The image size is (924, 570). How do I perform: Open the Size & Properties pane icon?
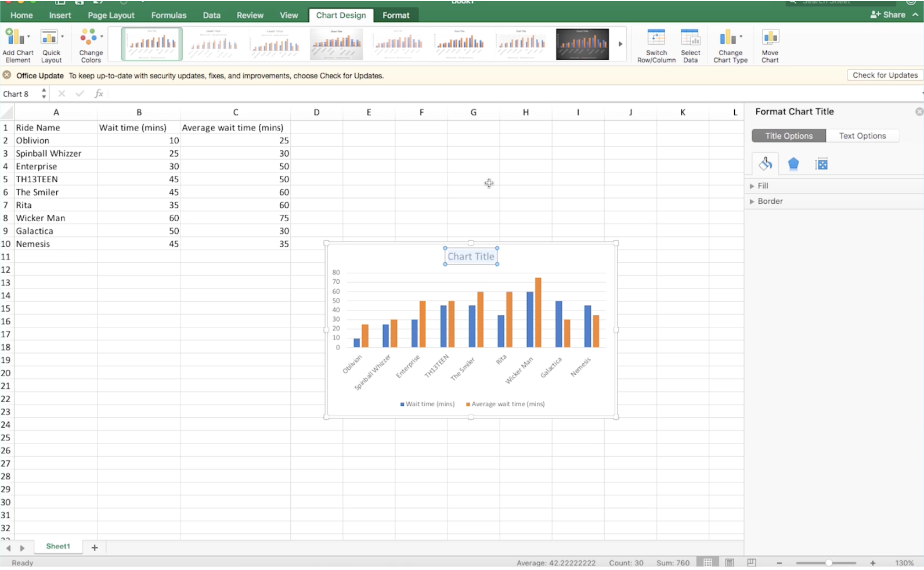821,164
